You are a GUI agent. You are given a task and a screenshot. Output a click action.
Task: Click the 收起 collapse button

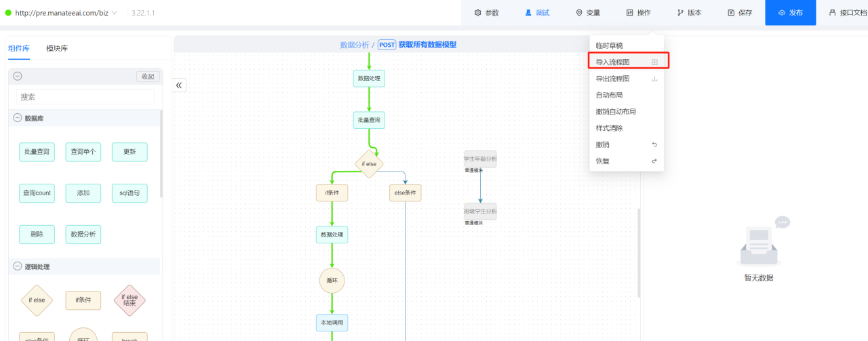[148, 77]
